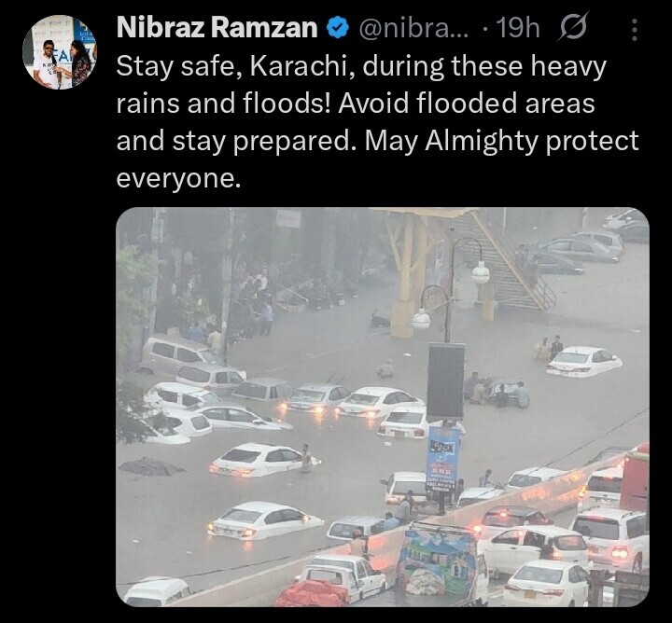
Task: Click the double street lamp in photo
Action: pyautogui.click(x=450, y=291)
